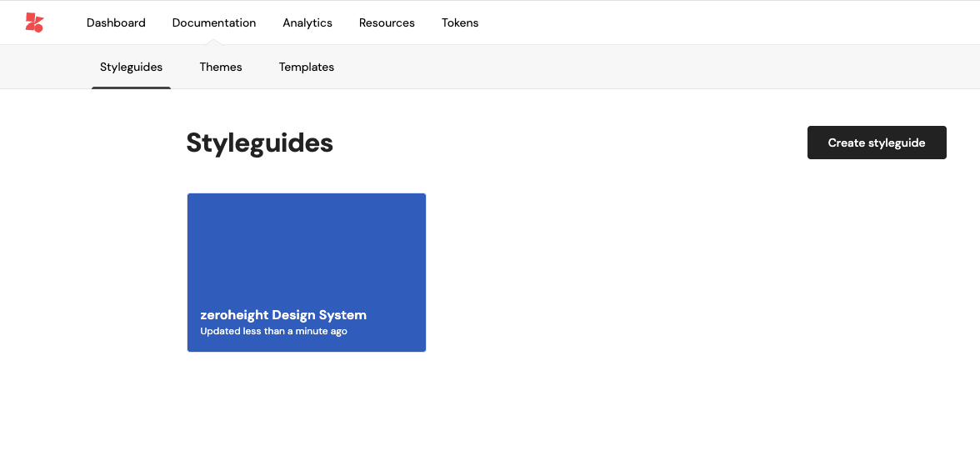This screenshot has height=451, width=980.
Task: Click the 'Updated less than a minute ago' text
Action: [273, 332]
